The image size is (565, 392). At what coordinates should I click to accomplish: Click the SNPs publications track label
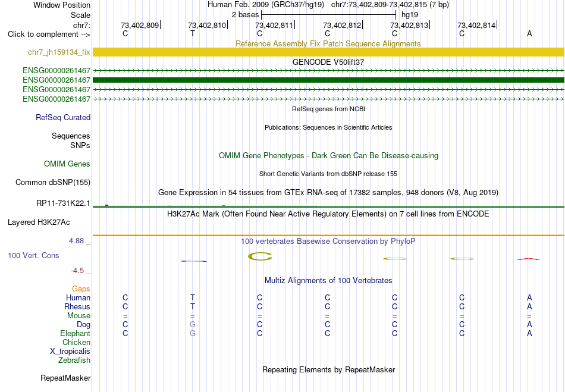pyautogui.click(x=80, y=145)
